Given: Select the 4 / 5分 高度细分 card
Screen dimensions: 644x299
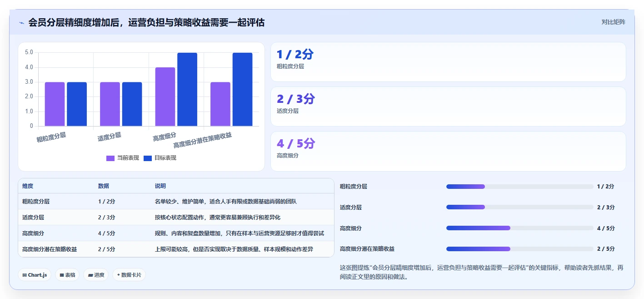Looking at the screenshot, I should pos(448,151).
